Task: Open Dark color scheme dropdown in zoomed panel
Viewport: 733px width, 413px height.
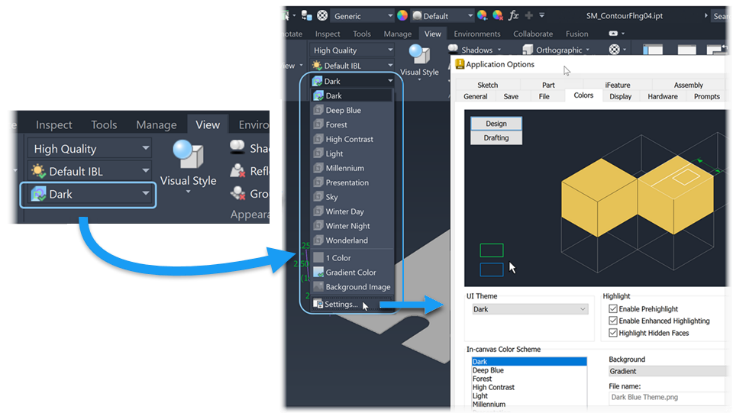Action: 88,194
